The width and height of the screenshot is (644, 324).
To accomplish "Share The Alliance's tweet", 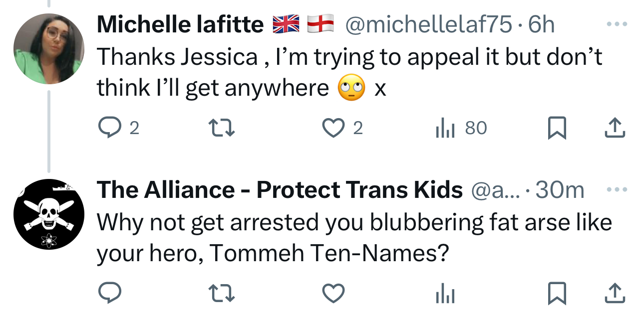I will tap(615, 294).
